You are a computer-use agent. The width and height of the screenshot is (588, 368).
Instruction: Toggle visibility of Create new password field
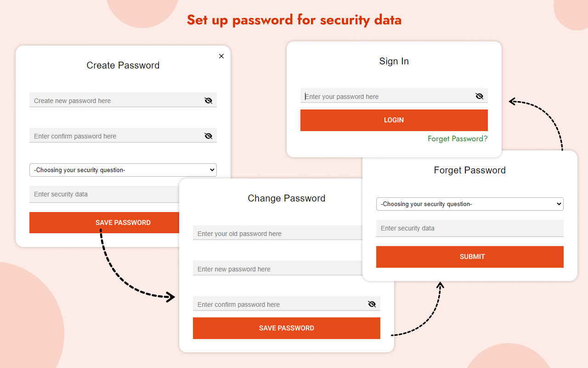pos(209,100)
